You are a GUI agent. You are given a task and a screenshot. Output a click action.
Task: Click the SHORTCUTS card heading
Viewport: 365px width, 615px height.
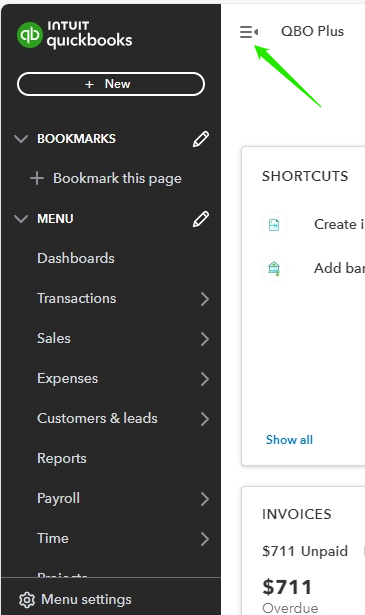(x=305, y=176)
